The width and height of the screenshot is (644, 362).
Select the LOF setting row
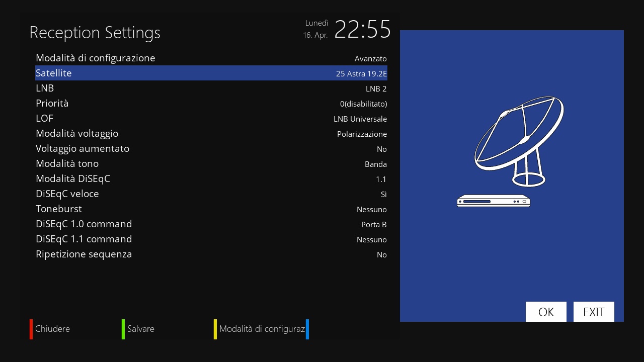211,118
